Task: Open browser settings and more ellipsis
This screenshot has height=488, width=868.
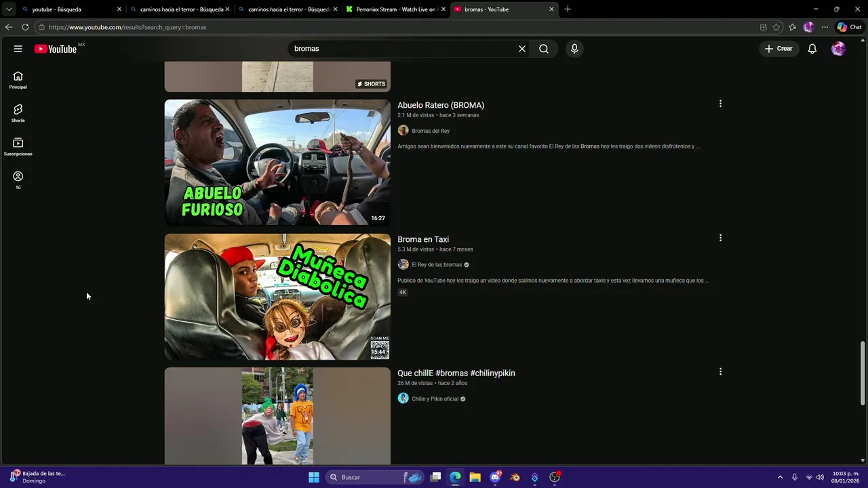Action: [x=825, y=27]
